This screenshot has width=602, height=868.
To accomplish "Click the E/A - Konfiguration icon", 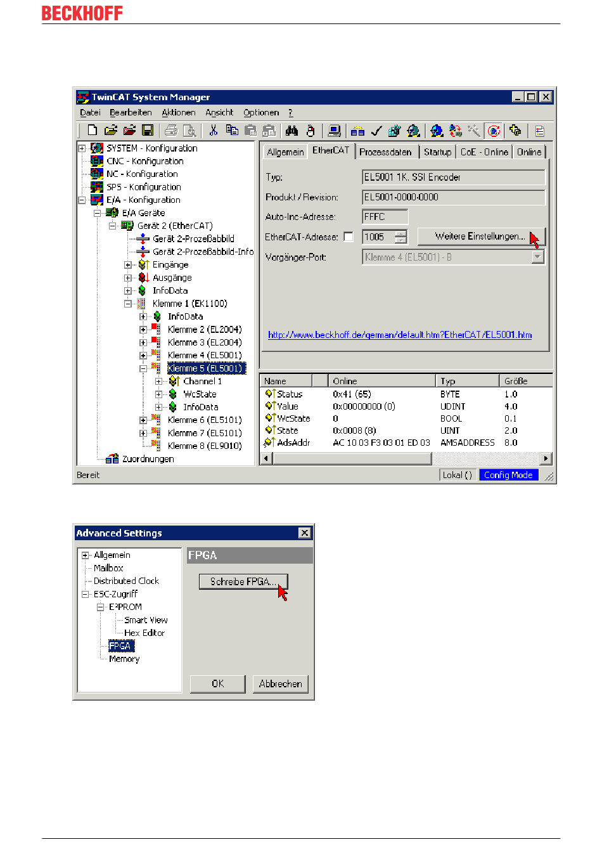I will coord(97,200).
